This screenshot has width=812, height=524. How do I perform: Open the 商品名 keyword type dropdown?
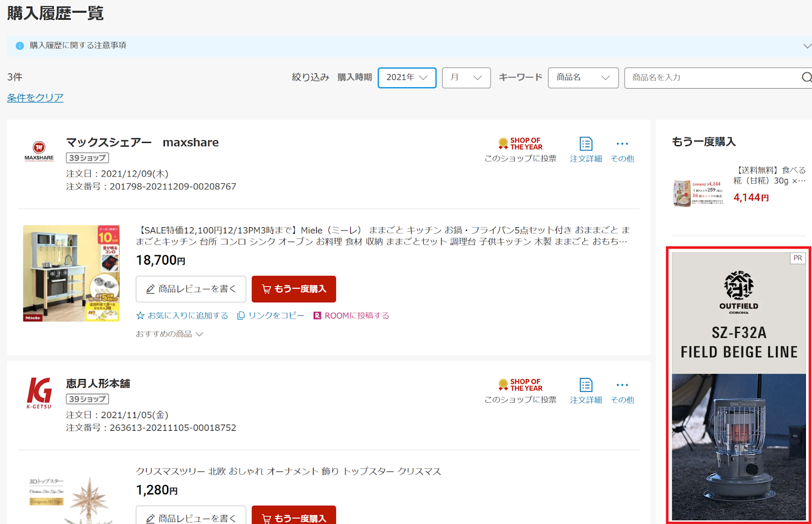tap(583, 78)
